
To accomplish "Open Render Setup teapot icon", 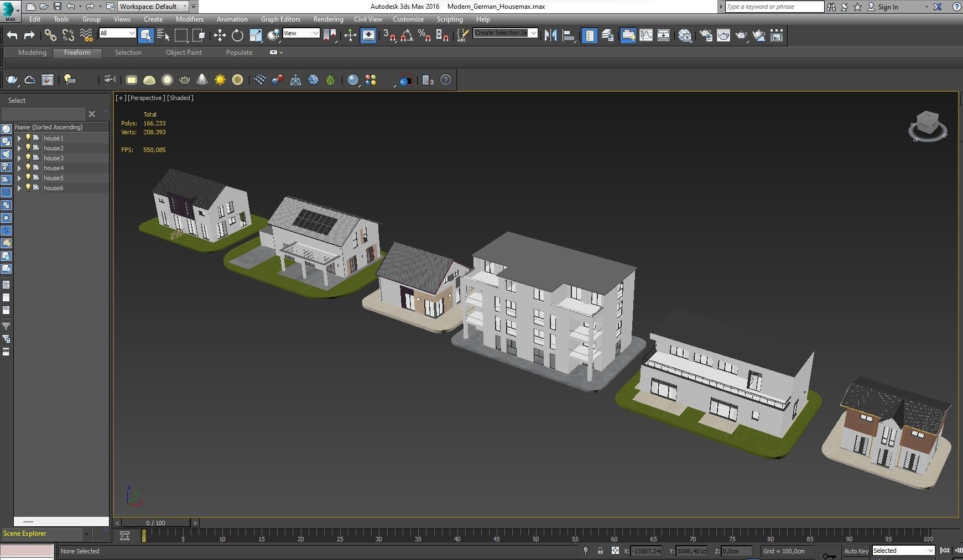I will [706, 35].
